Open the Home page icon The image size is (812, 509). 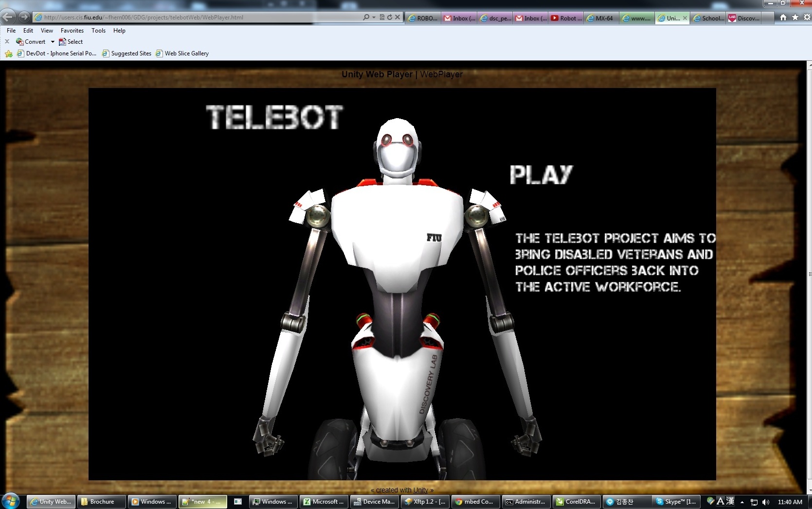[x=783, y=18]
